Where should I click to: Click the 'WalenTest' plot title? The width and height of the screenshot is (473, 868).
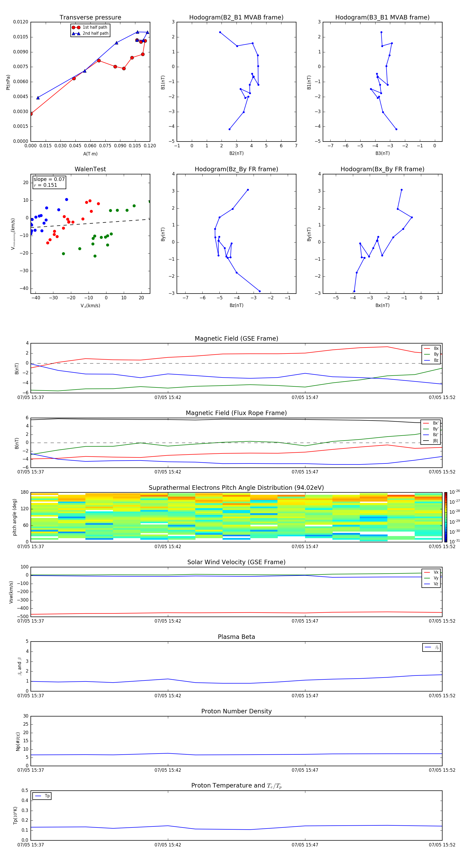[x=90, y=169]
